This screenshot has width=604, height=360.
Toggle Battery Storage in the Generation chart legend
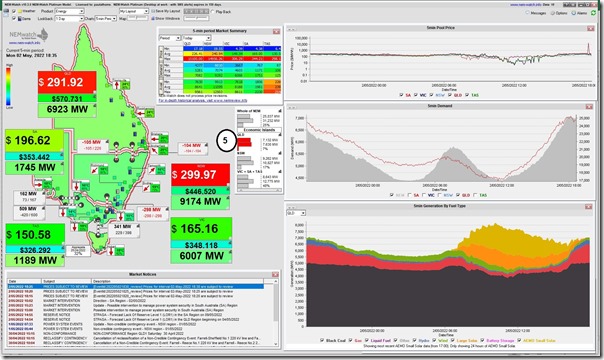pos(482,340)
